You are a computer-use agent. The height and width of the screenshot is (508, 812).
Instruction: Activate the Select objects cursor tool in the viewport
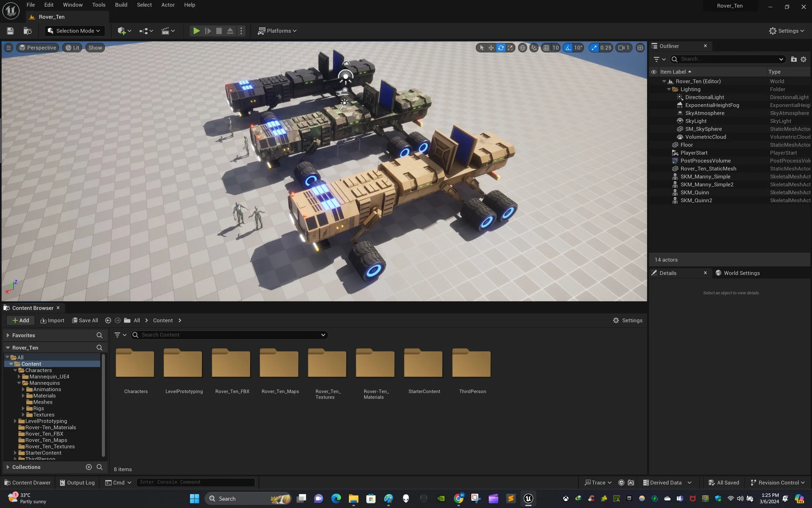click(x=481, y=48)
